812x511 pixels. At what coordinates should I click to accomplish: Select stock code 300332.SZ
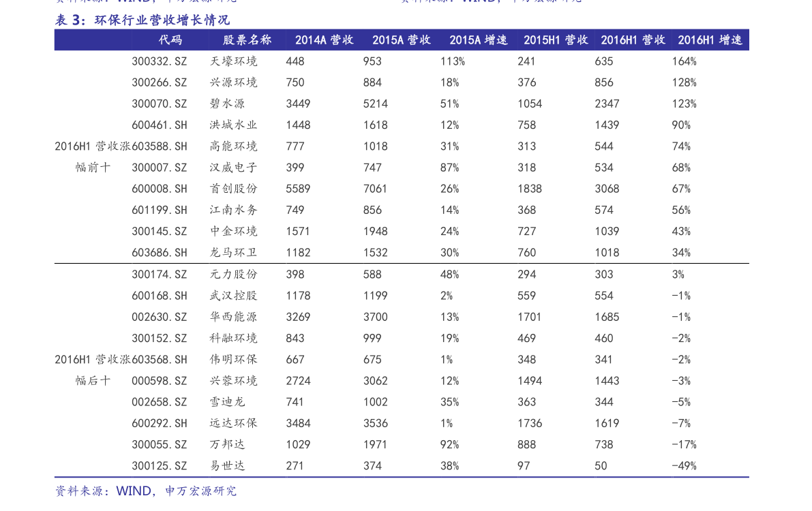(159, 61)
